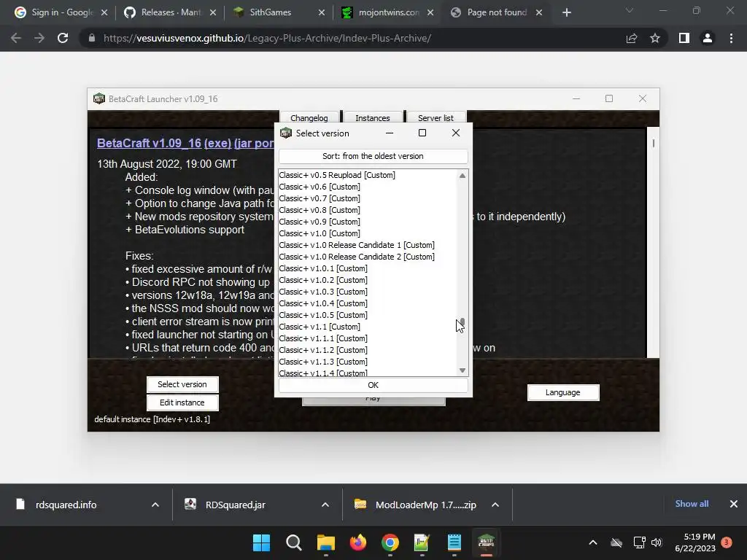Show hidden system tray icons
This screenshot has height=560, width=747.
[593, 542]
